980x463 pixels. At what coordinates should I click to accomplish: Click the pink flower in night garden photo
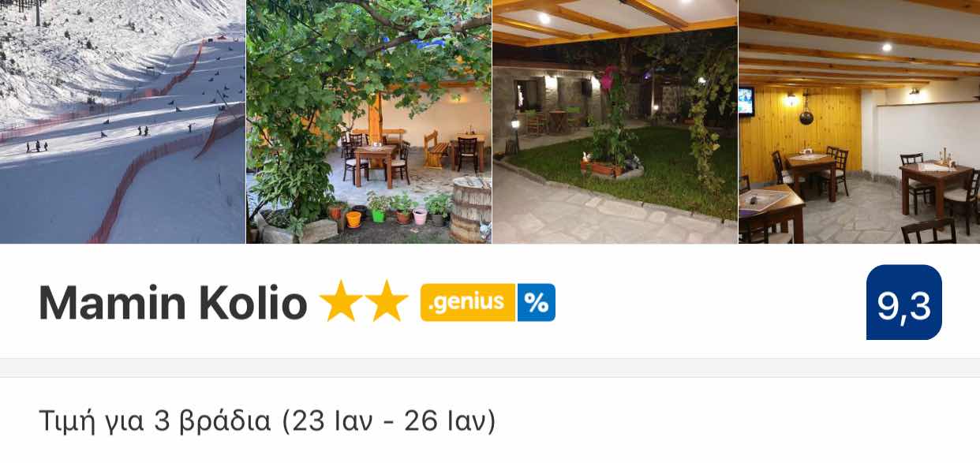pos(610,79)
